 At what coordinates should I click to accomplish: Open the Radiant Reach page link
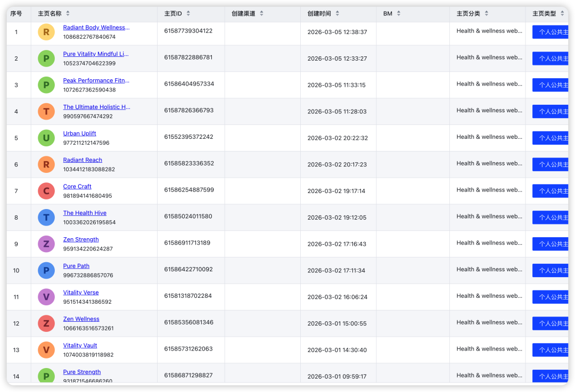(83, 160)
